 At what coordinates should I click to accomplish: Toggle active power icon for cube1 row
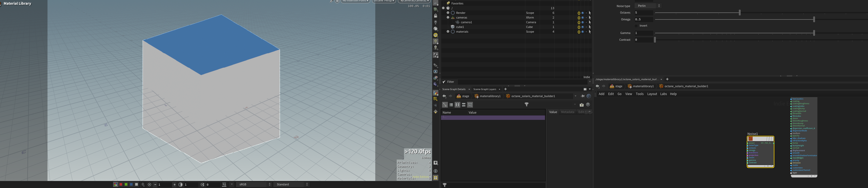point(579,27)
